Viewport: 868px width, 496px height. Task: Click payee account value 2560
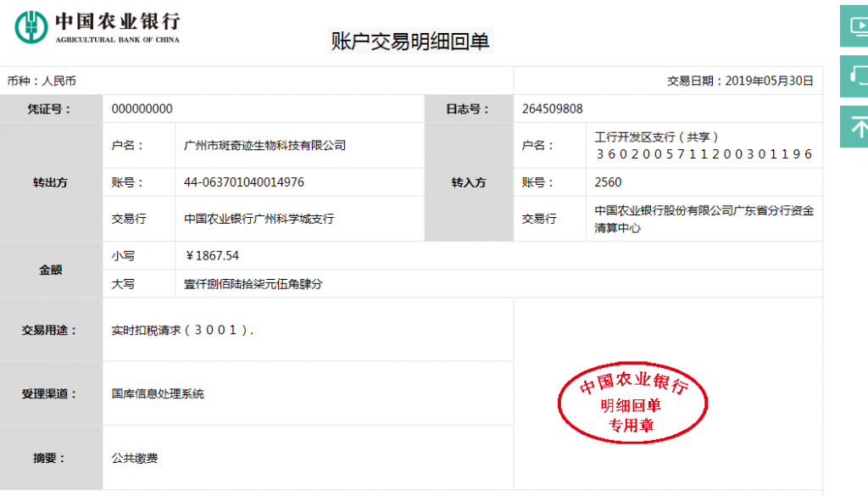point(608,182)
